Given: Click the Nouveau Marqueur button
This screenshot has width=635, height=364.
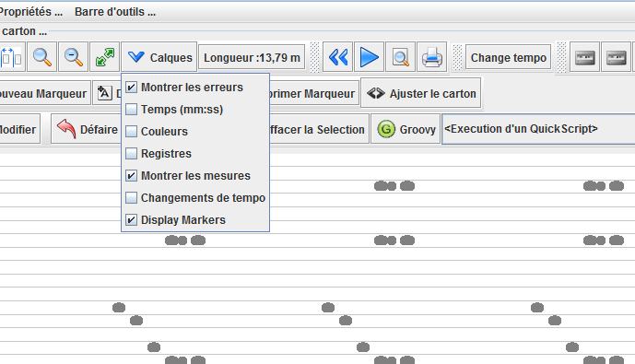Looking at the screenshot, I should click(44, 93).
